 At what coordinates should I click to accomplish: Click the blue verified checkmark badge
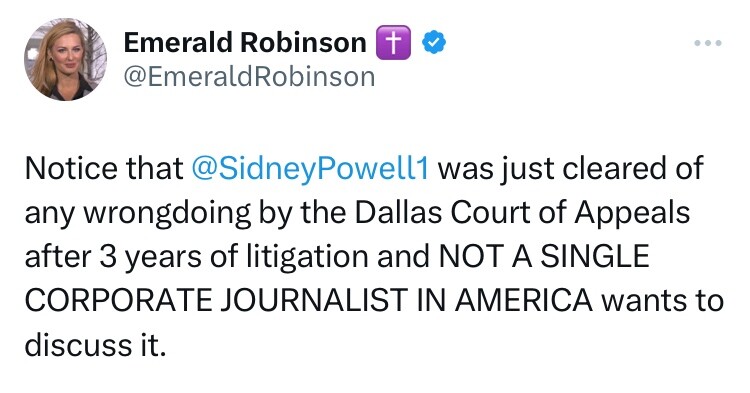[x=434, y=43]
